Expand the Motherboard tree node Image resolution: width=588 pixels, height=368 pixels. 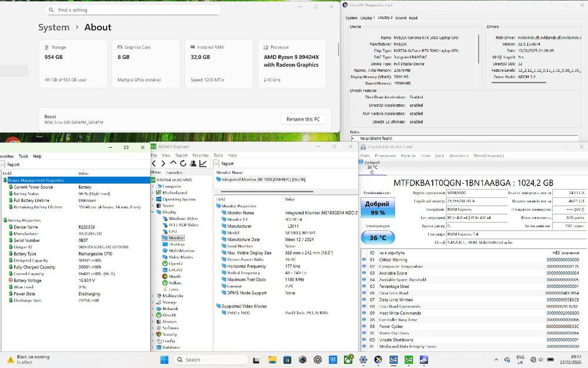pyautogui.click(x=153, y=193)
